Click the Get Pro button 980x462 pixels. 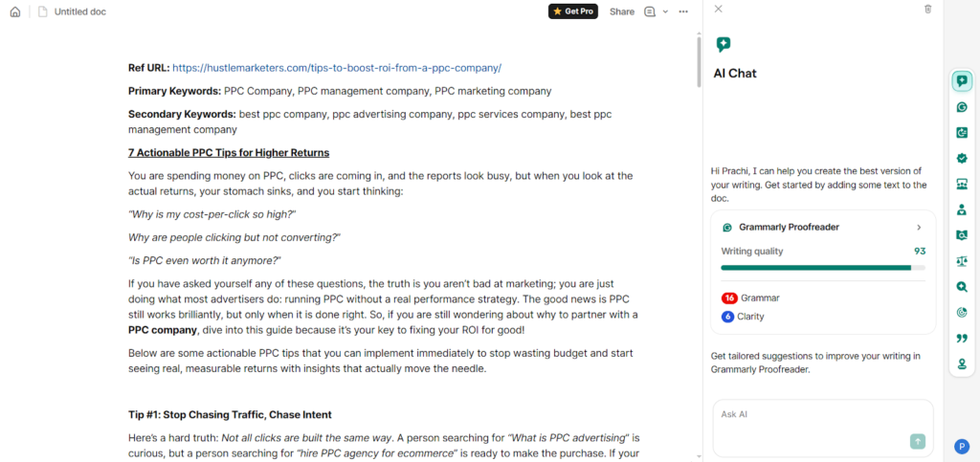[573, 11]
